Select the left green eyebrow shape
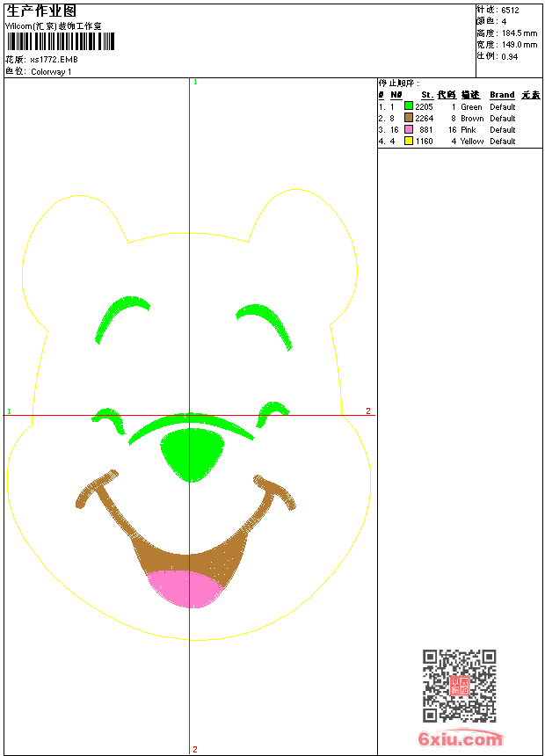This screenshot has width=545, height=756. (121, 319)
